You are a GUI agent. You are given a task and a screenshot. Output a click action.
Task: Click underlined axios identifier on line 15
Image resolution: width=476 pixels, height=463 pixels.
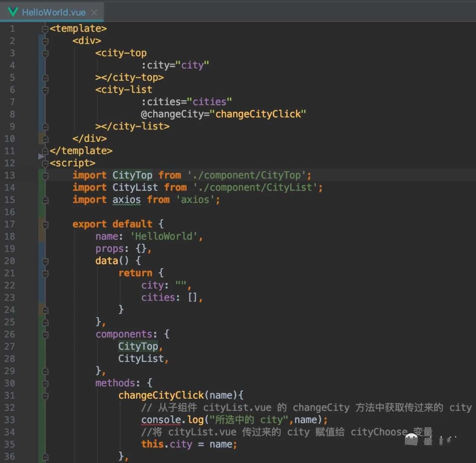[x=126, y=200]
